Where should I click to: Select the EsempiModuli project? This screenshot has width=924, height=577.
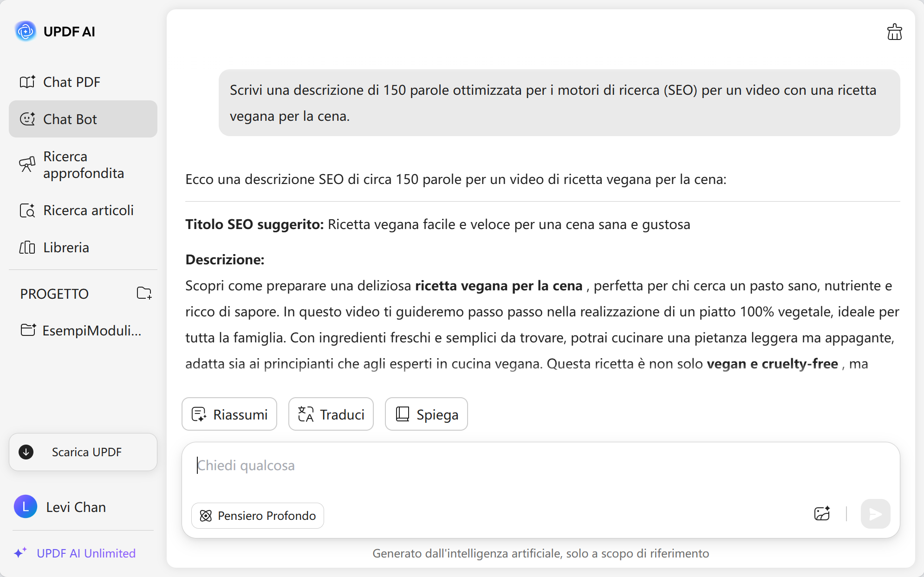click(91, 330)
